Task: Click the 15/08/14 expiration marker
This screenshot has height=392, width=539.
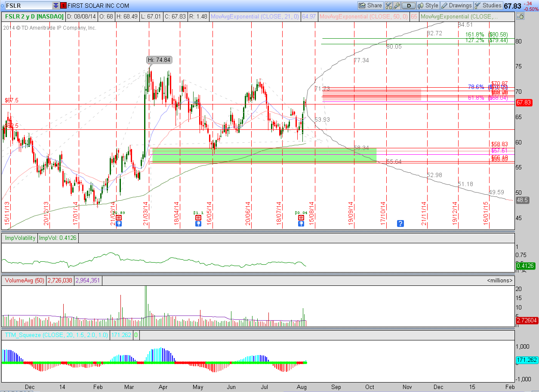Action: [311, 214]
